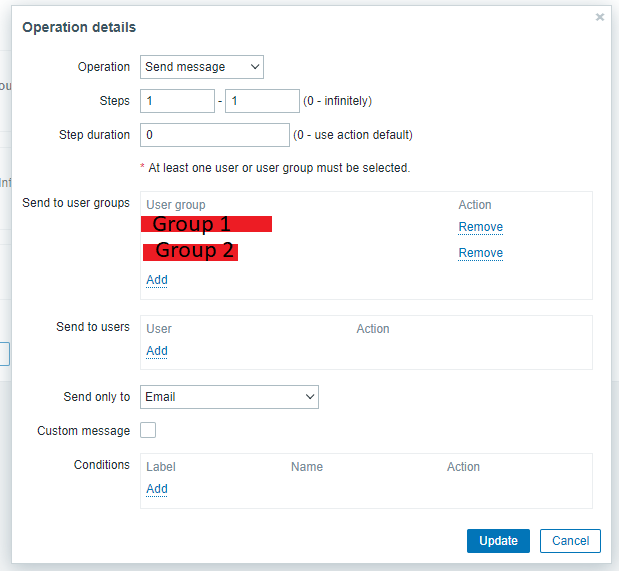Click Add under Send to users
This screenshot has height=571, width=619.
point(157,351)
